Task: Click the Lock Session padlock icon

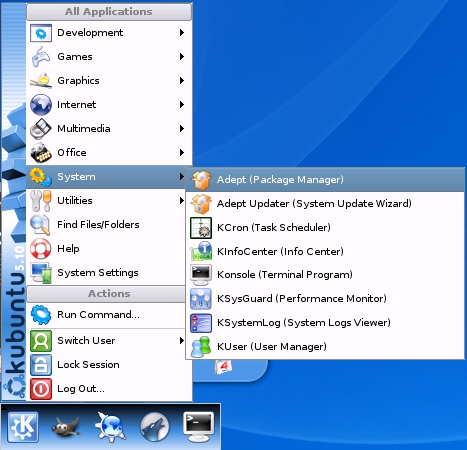Action: [x=41, y=365]
